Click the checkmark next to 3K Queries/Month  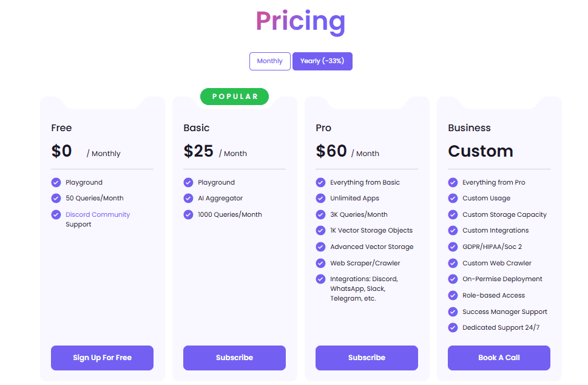pos(321,214)
